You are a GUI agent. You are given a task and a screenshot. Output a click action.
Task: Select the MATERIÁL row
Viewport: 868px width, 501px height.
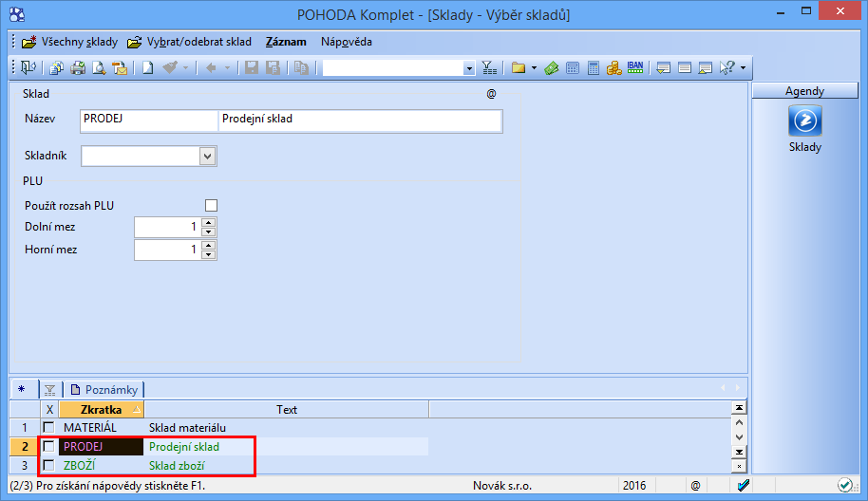click(219, 427)
